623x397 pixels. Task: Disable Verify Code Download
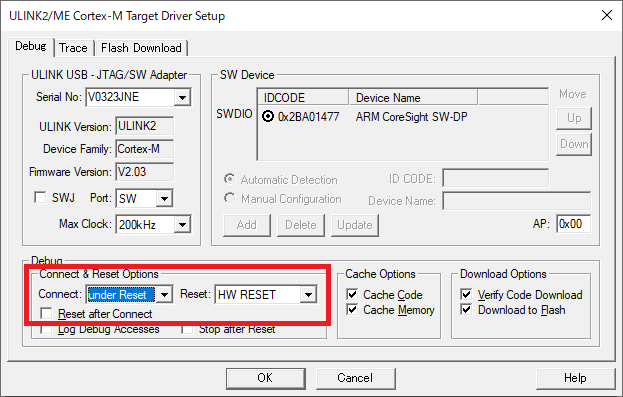tap(466, 294)
